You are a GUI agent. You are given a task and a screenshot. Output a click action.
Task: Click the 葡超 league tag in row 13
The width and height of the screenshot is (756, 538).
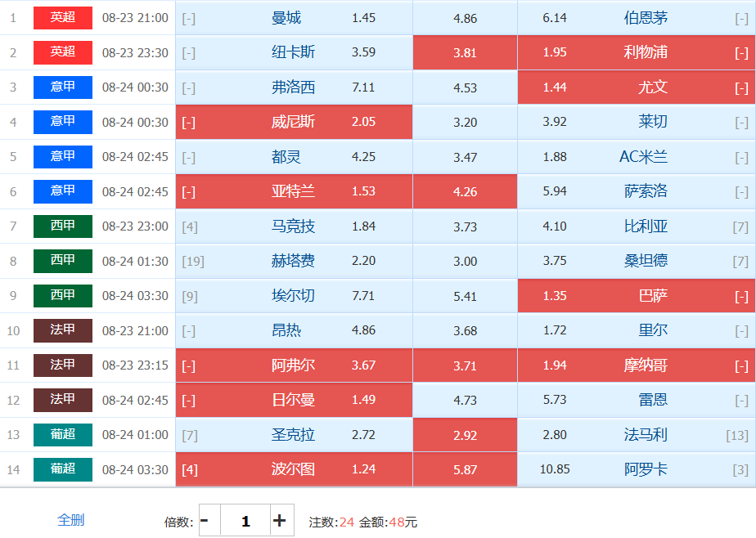(x=63, y=434)
